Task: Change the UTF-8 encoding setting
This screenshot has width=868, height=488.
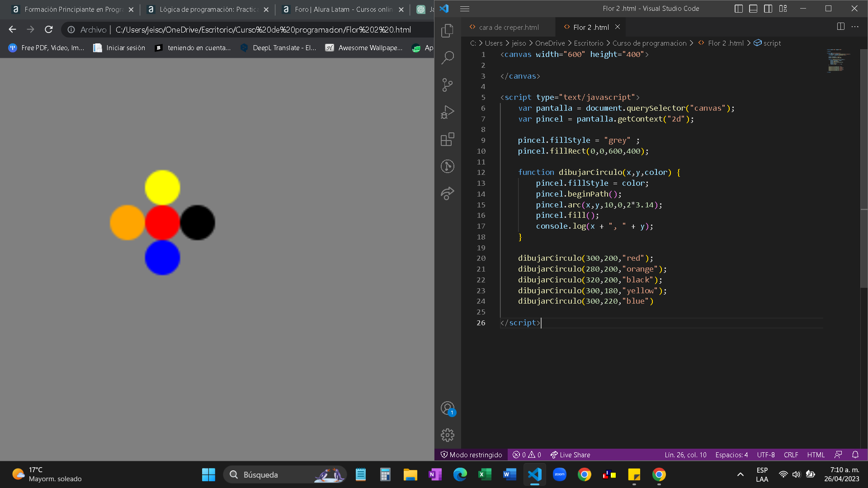Action: (x=766, y=455)
